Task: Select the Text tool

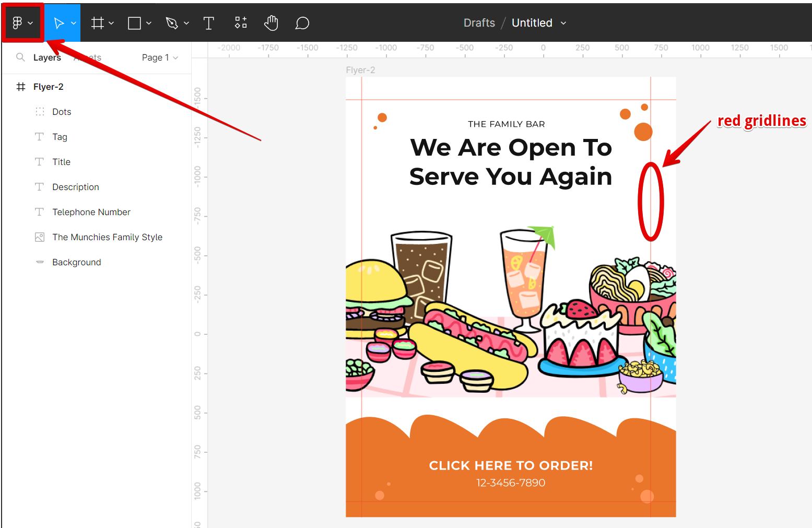Action: (x=209, y=23)
